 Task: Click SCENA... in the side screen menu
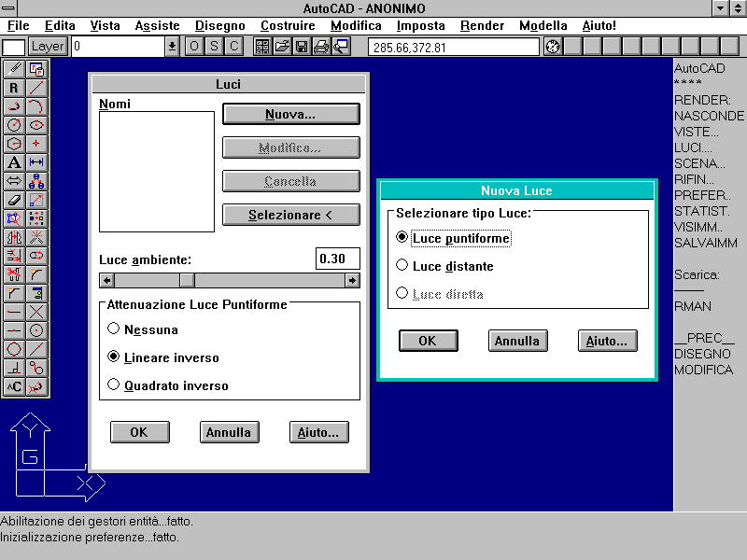tap(699, 164)
